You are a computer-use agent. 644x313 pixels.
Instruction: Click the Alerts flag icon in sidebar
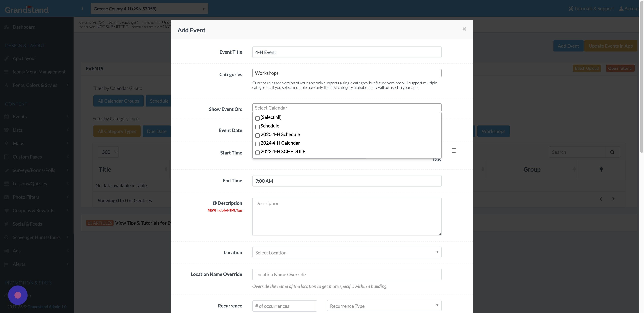point(7,264)
